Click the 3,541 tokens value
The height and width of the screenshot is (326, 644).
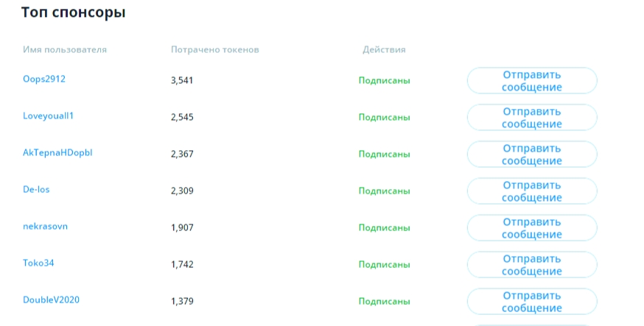pyautogui.click(x=182, y=80)
